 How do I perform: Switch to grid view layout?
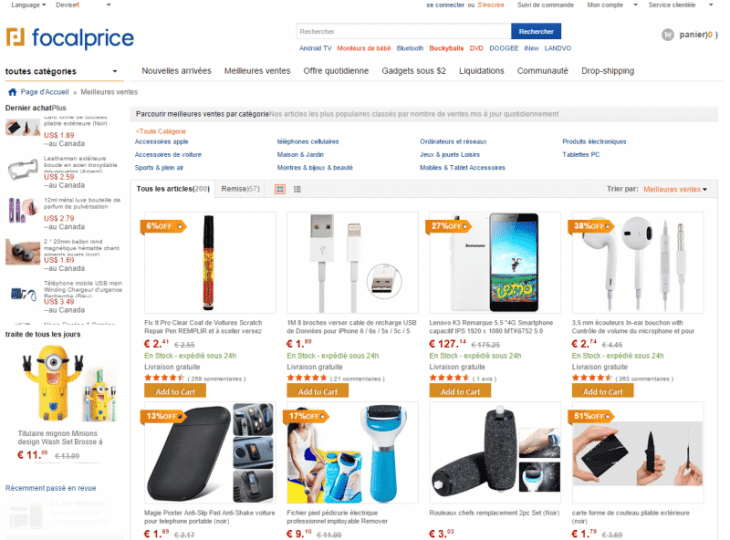pos(280,189)
